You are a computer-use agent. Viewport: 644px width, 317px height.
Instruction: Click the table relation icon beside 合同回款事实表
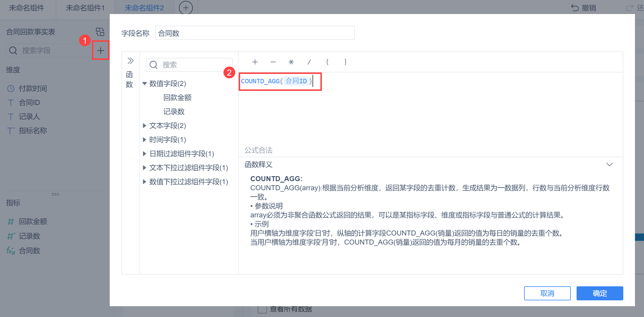pyautogui.click(x=100, y=32)
